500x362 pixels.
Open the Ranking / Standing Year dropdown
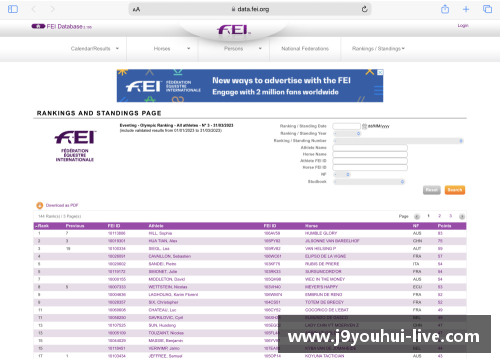click(347, 133)
